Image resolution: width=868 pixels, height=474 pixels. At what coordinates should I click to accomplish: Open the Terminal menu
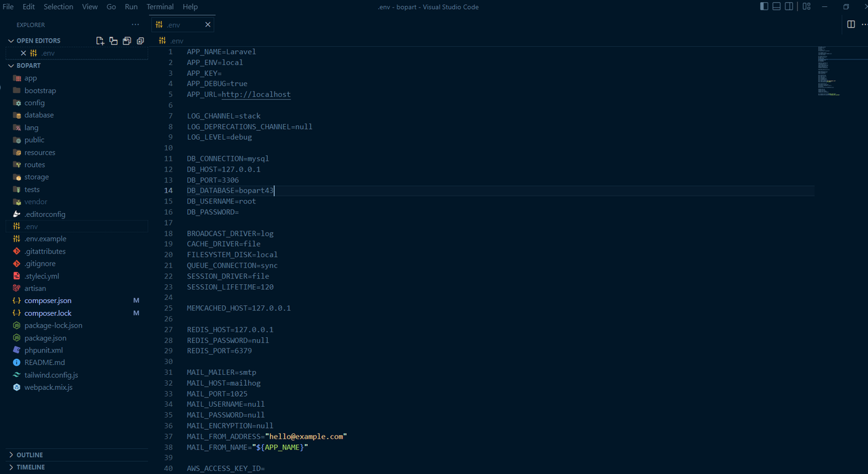point(160,7)
